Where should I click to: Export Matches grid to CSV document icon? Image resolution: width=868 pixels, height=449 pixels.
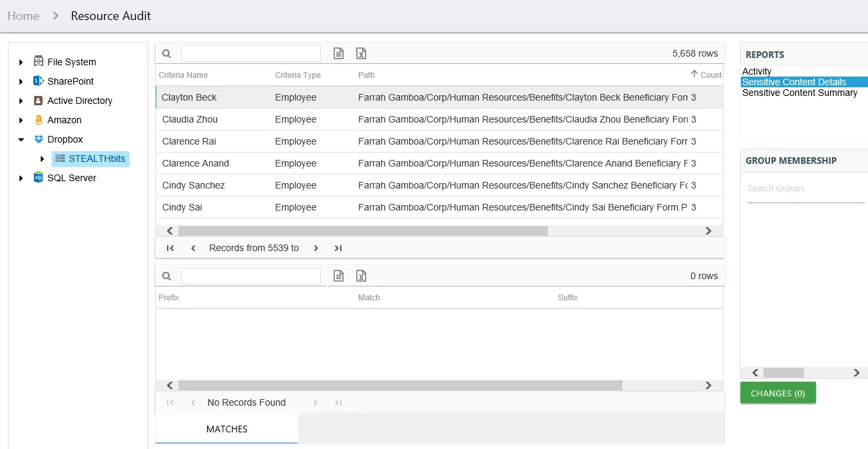(338, 276)
